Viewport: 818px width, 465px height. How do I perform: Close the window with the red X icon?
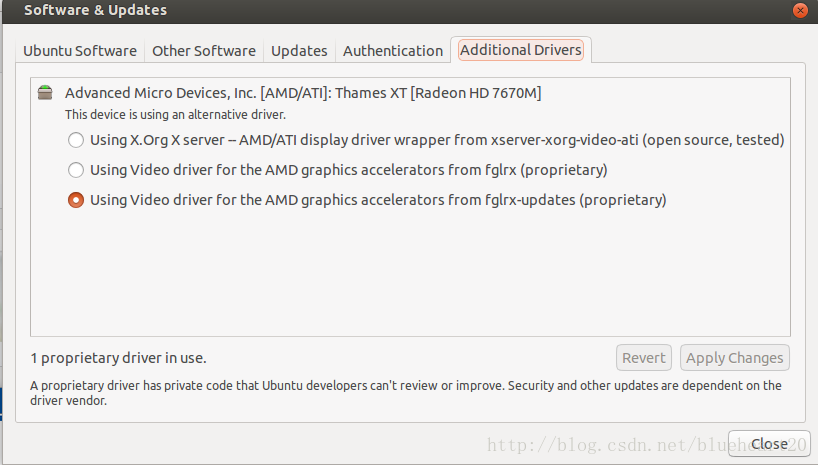pyautogui.click(x=800, y=10)
